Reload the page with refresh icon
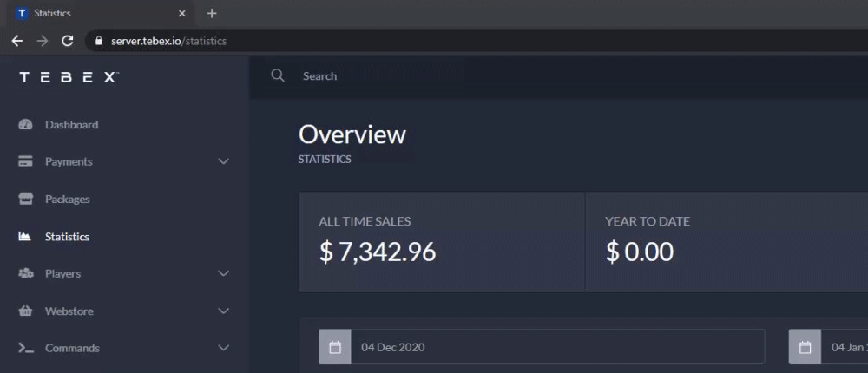The width and height of the screenshot is (868, 373). coord(68,41)
